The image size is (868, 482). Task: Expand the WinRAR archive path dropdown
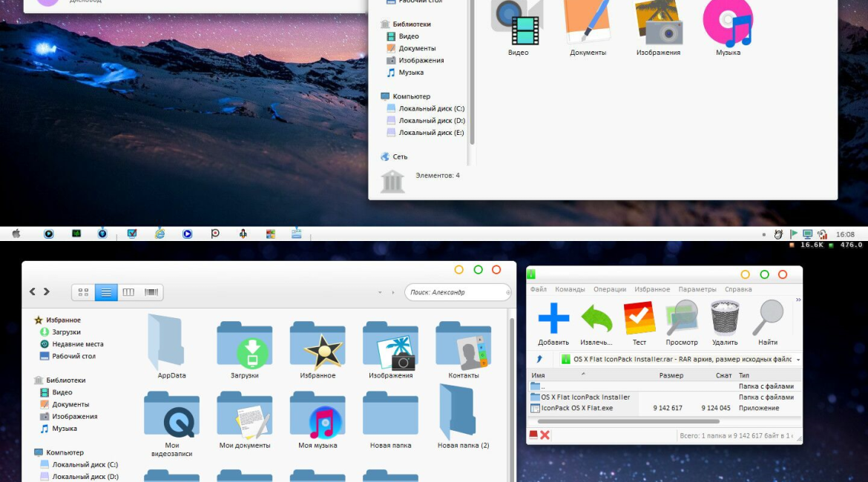(x=798, y=360)
